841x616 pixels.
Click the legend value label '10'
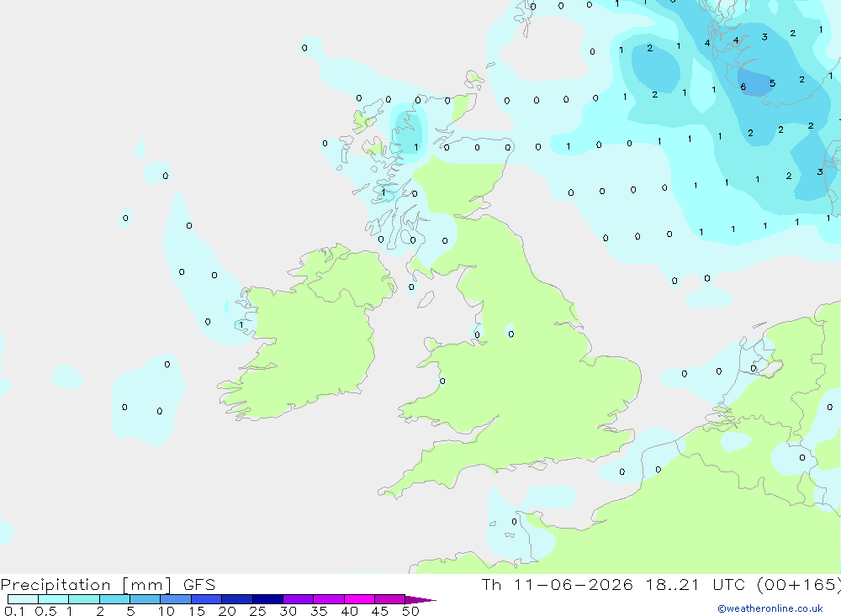[166, 611]
